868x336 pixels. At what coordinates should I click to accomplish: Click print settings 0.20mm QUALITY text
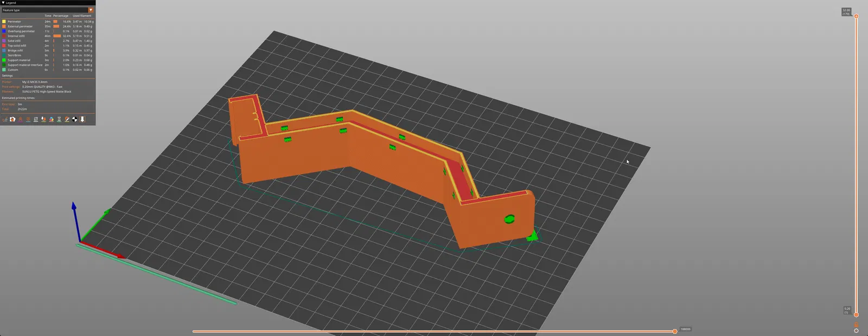pos(42,87)
